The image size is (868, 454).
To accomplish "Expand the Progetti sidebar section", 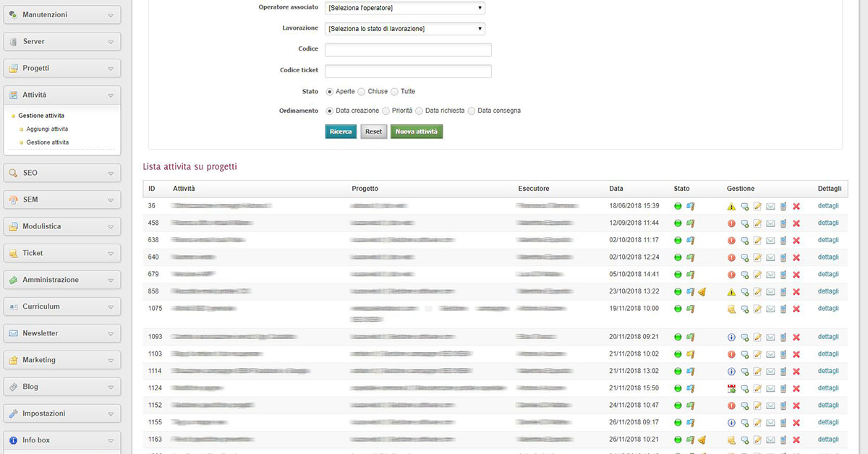I will click(62, 68).
